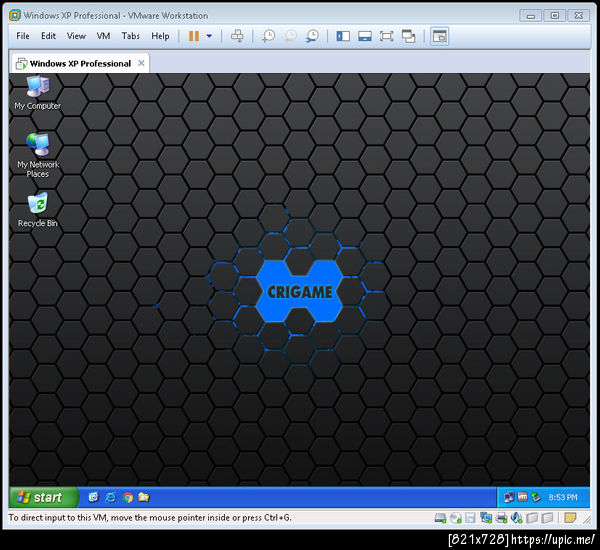Image resolution: width=600 pixels, height=550 pixels.
Task: Send Ctrl+Alt+Del to the VM
Action: pos(237,36)
